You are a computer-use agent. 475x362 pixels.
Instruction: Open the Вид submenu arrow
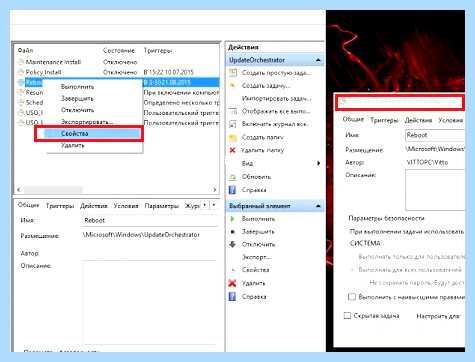pyautogui.click(x=319, y=163)
